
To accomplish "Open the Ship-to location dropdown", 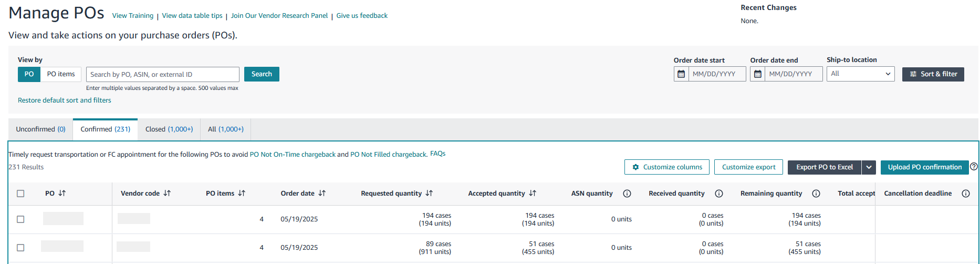I will [x=860, y=74].
